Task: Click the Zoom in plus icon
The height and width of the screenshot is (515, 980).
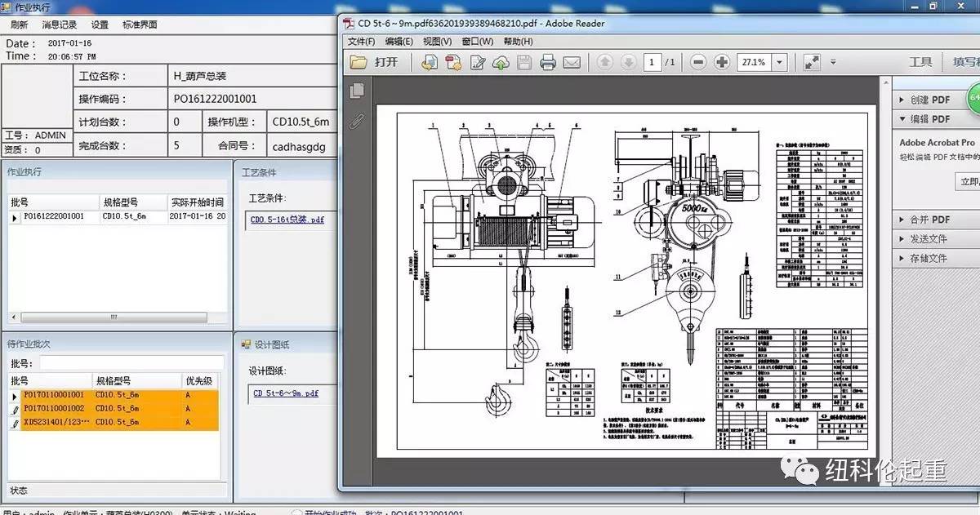Action: (722, 62)
